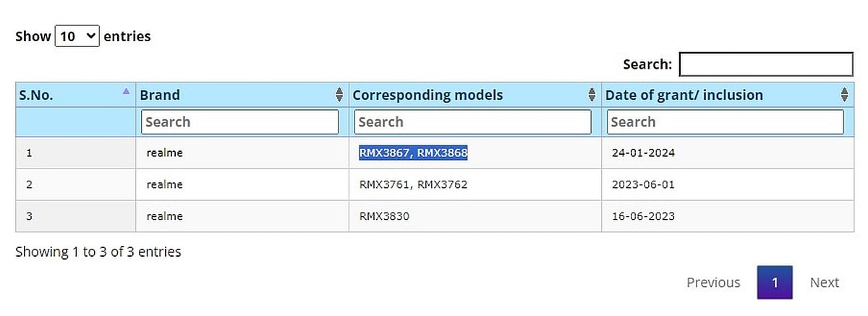
Task: Click the Date of grant sort icon
Action: [844, 95]
